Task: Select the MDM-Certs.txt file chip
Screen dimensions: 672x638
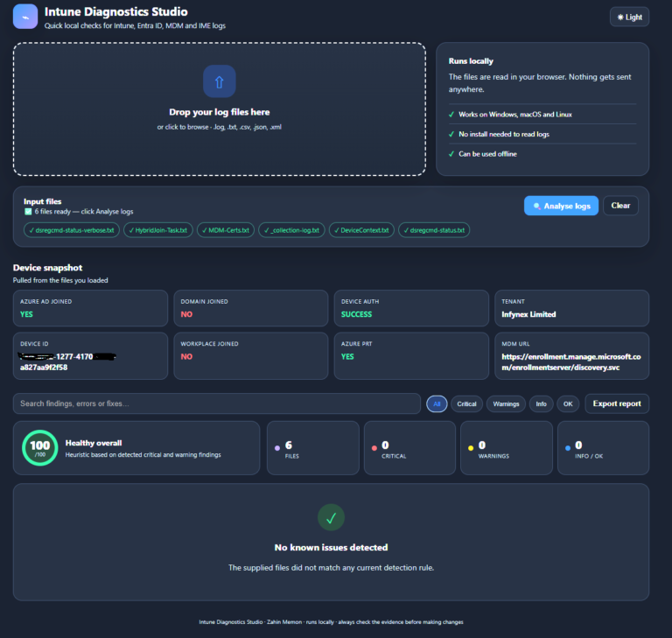Action: click(226, 230)
